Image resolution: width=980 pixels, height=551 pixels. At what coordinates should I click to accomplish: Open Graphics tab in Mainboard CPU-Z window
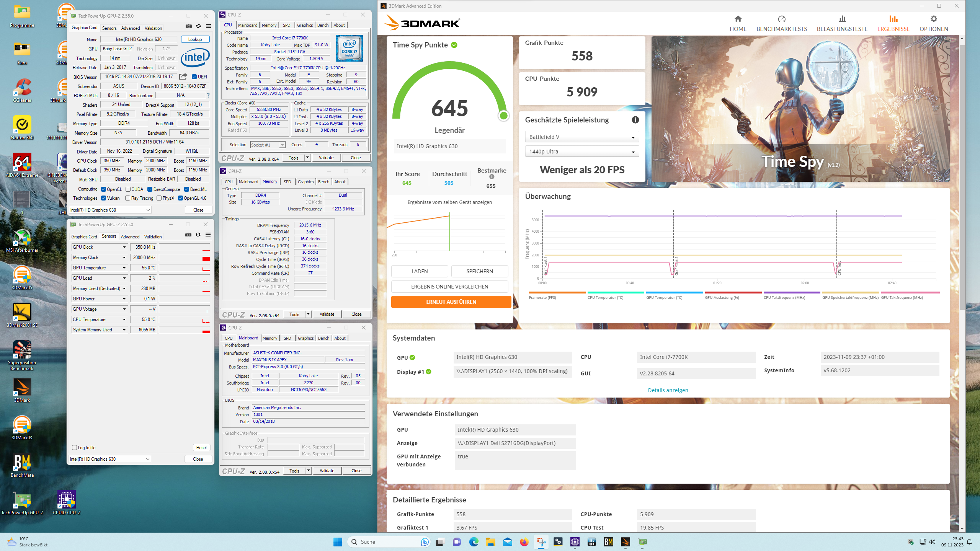[305, 338]
